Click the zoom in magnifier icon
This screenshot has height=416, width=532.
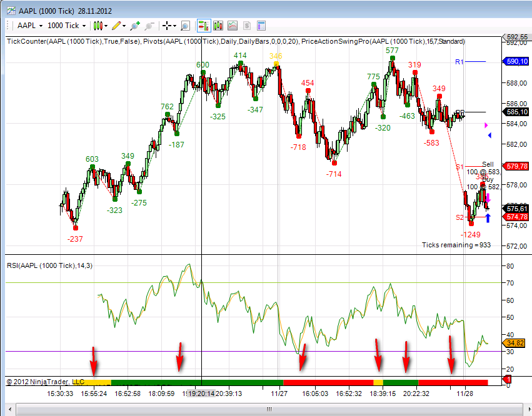click(x=135, y=26)
